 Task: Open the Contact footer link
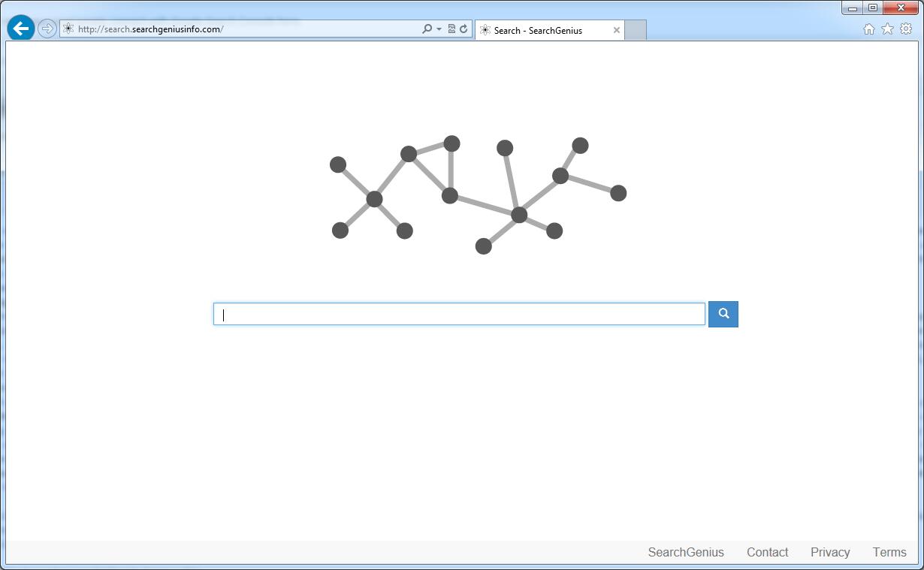click(x=767, y=552)
